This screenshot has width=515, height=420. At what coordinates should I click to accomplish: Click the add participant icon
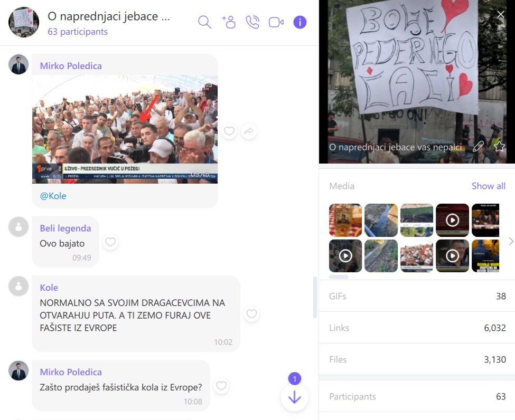pos(229,22)
